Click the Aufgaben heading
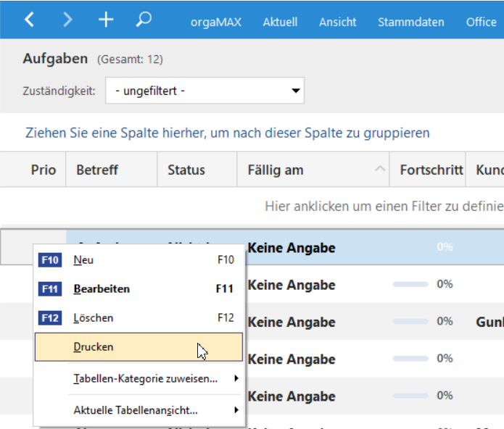504x429 pixels. [55, 59]
